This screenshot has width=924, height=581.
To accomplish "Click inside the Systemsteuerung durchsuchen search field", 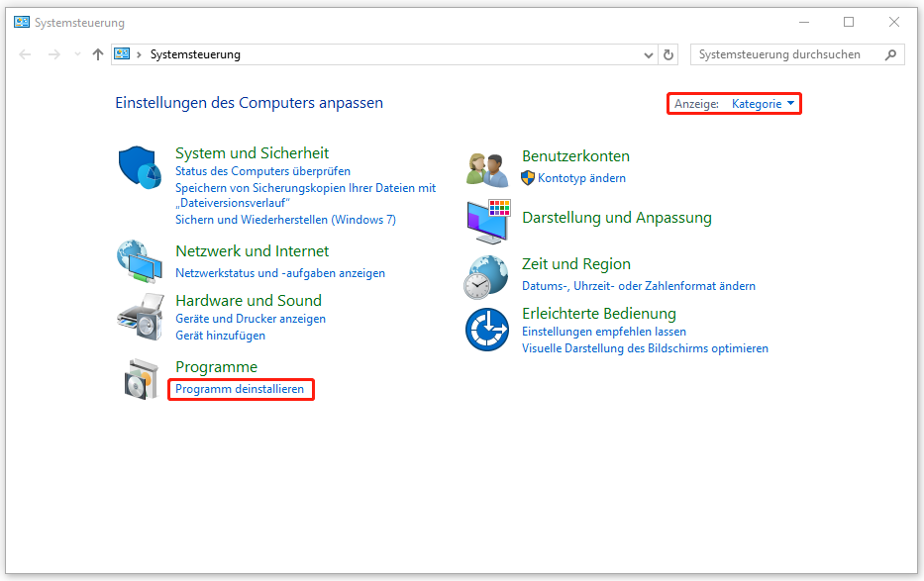I will point(782,54).
